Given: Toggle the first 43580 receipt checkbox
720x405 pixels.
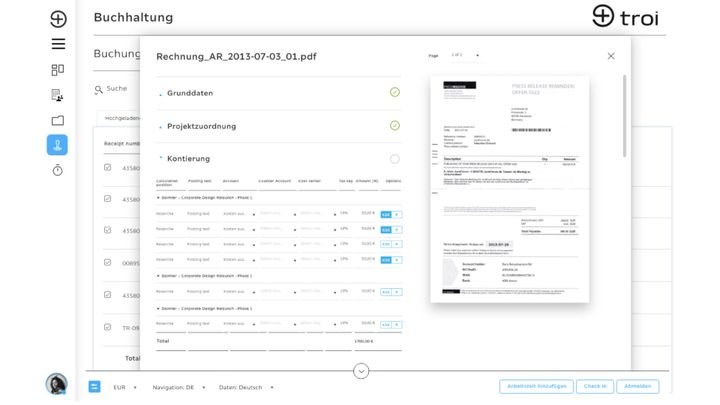Looking at the screenshot, I should (107, 167).
